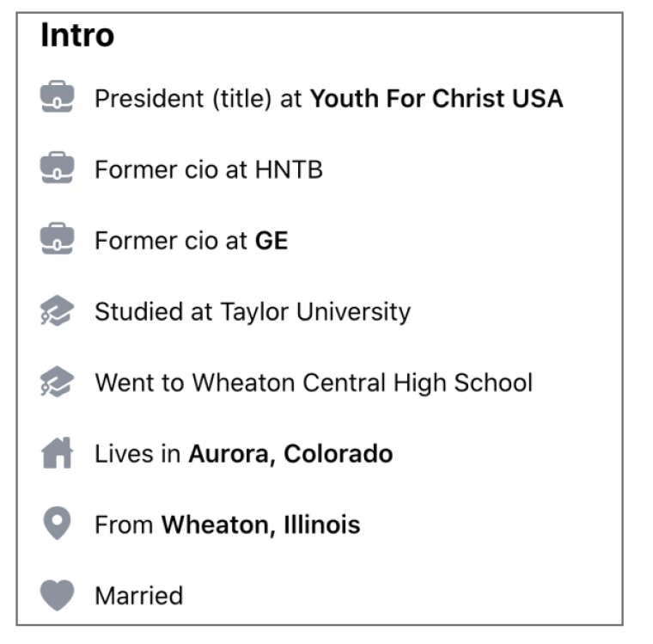The width and height of the screenshot is (653, 644).
Task: Click the word From before Wheaton
Action: (x=124, y=524)
